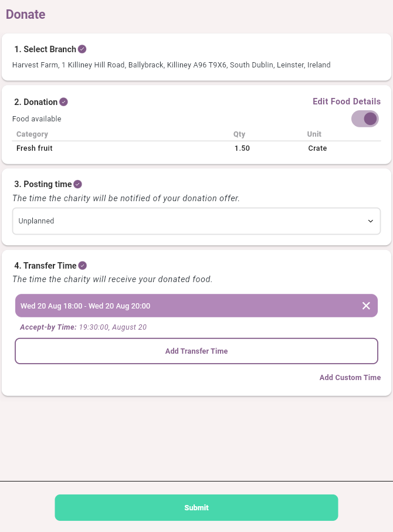The image size is (393, 532).
Task: Submit the donation form
Action: point(196,507)
